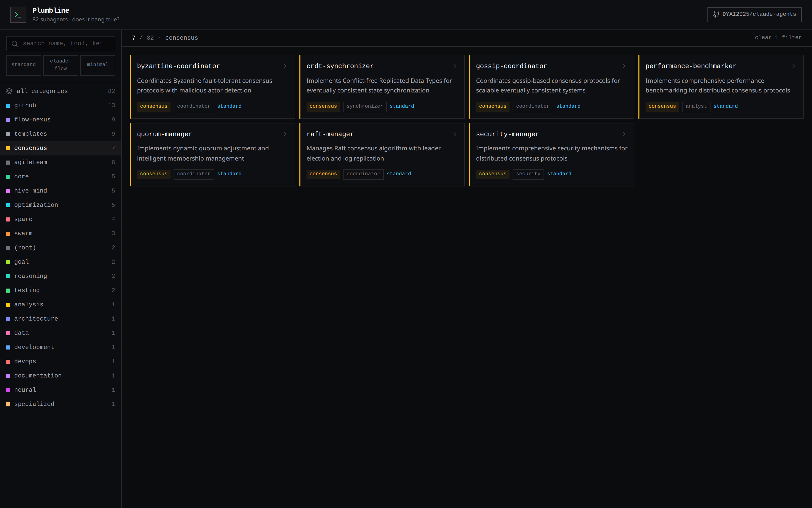Select the consensus category

tap(61, 148)
